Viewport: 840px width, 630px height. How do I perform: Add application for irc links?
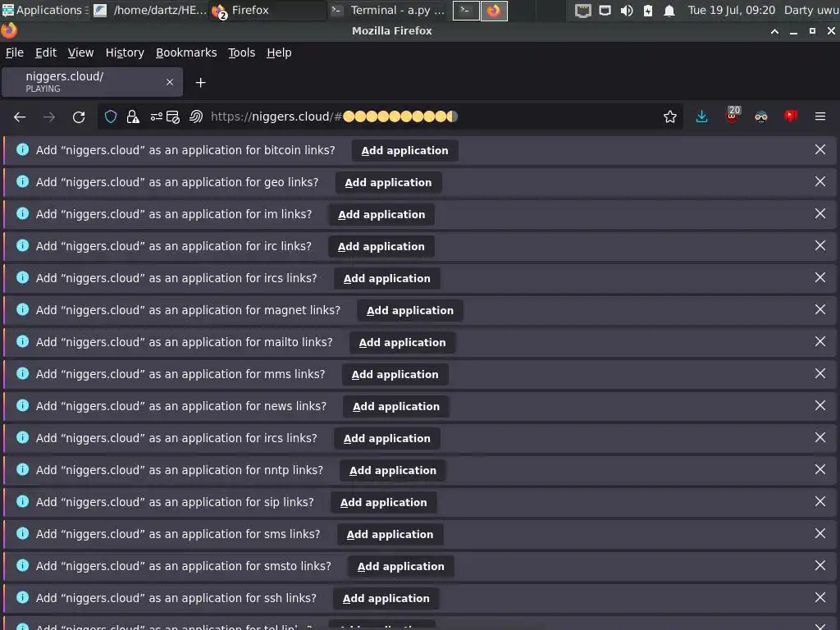click(381, 246)
